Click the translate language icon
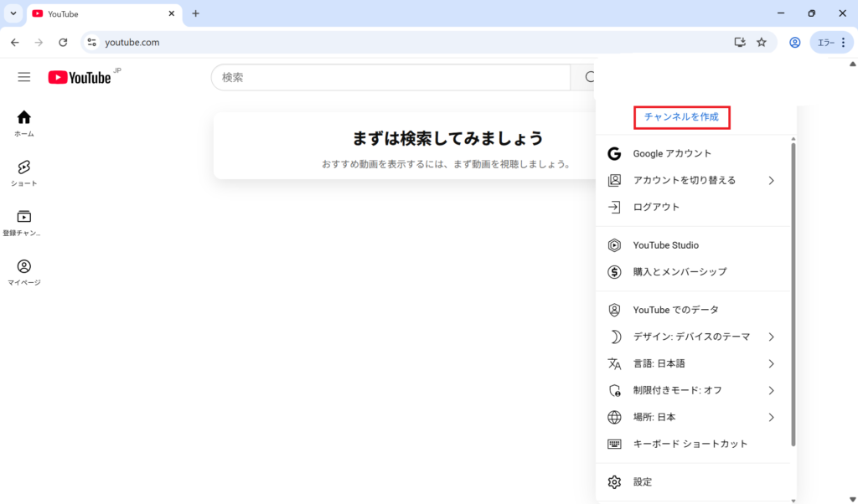The height and width of the screenshot is (504, 858). (x=614, y=363)
